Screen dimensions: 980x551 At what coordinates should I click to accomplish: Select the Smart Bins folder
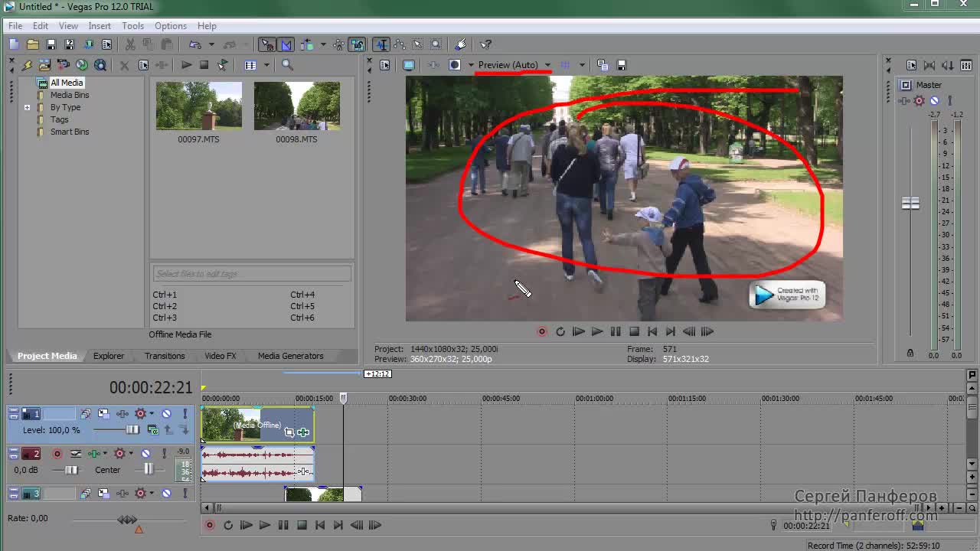pyautogui.click(x=70, y=132)
